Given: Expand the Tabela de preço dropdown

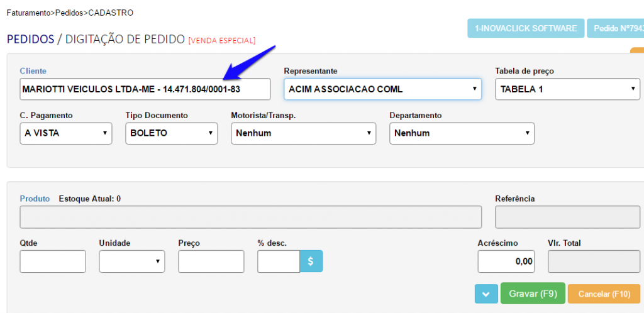Looking at the screenshot, I should [567, 89].
